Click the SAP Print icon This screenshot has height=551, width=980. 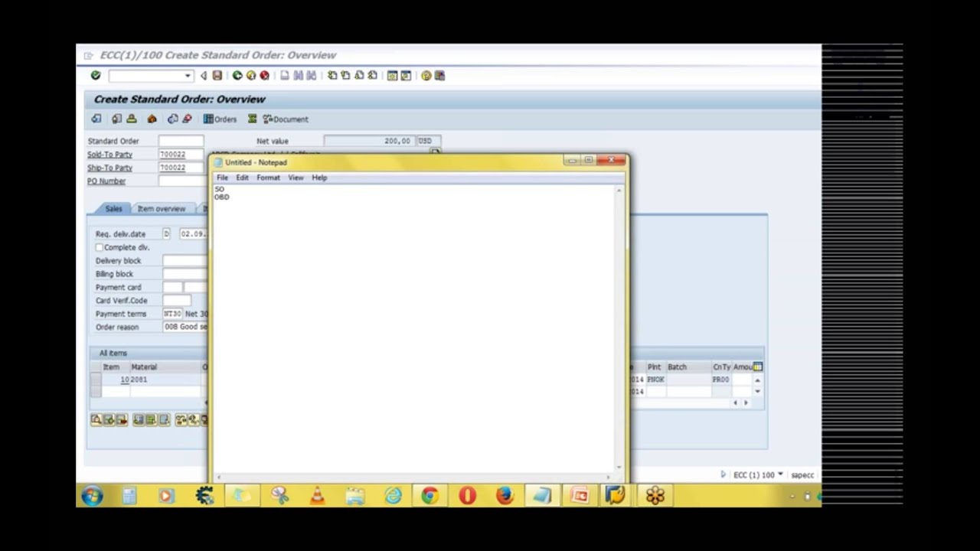(x=285, y=76)
